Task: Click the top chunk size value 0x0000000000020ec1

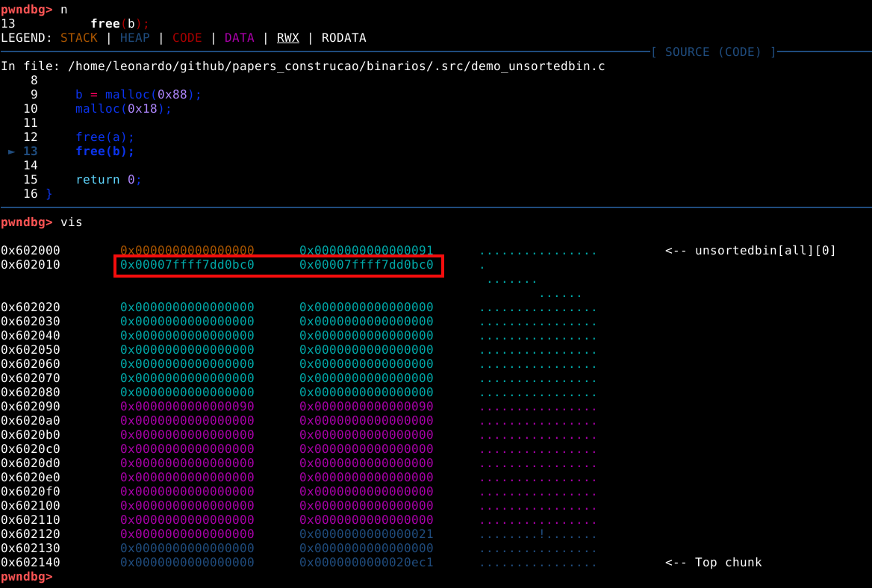Action: [x=366, y=563]
